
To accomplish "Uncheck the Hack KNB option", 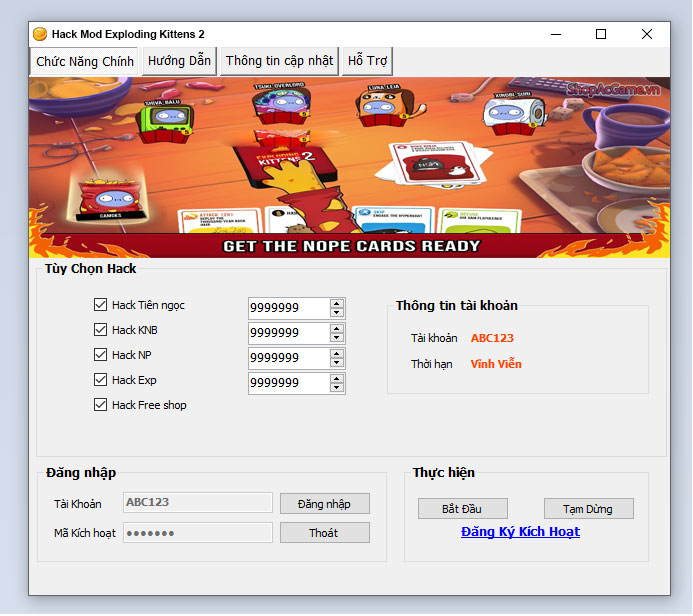I will click(100, 330).
